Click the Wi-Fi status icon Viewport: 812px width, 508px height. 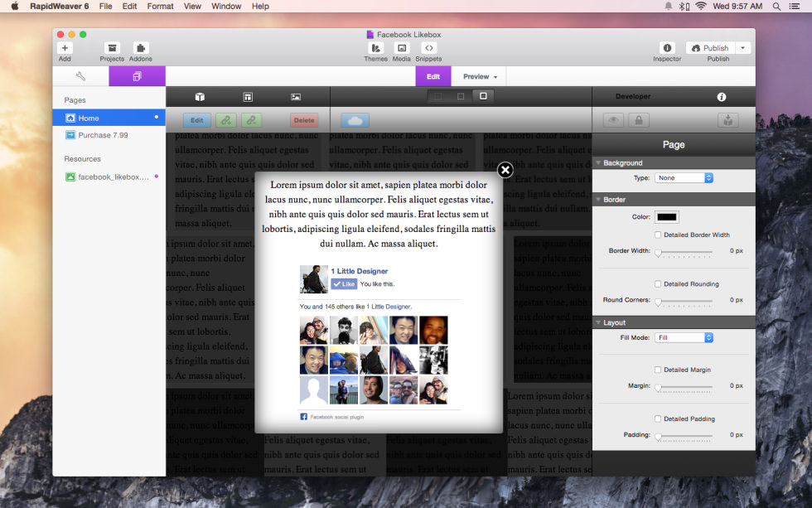point(701,6)
